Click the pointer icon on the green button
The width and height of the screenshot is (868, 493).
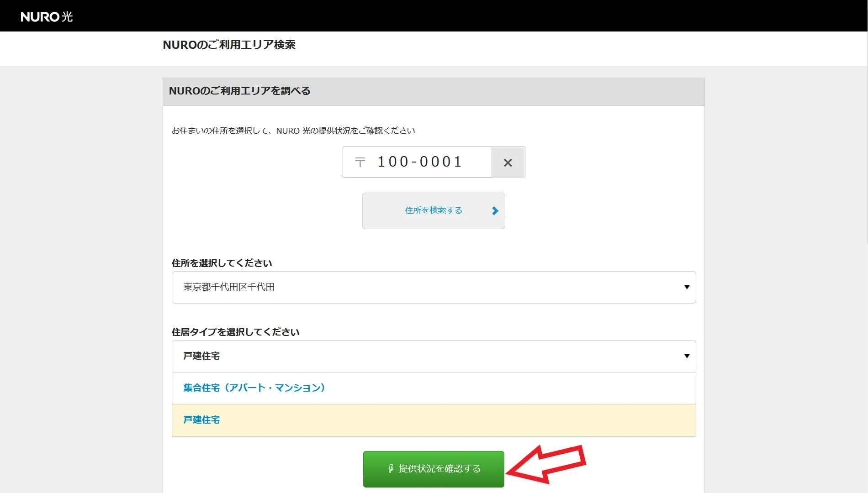(391, 469)
